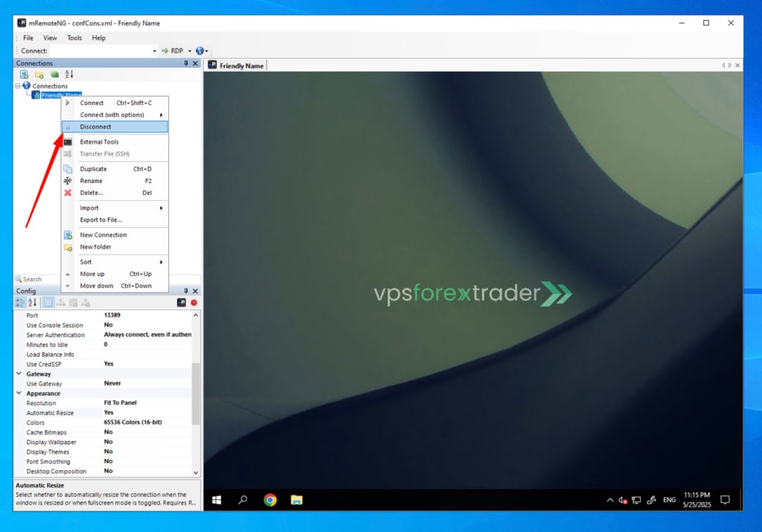762x532 pixels.
Task: Open the View menu
Action: [50, 38]
